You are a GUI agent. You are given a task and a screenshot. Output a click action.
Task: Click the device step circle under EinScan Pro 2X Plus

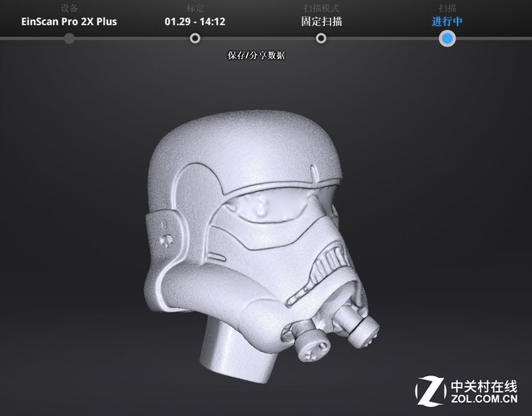click(69, 38)
